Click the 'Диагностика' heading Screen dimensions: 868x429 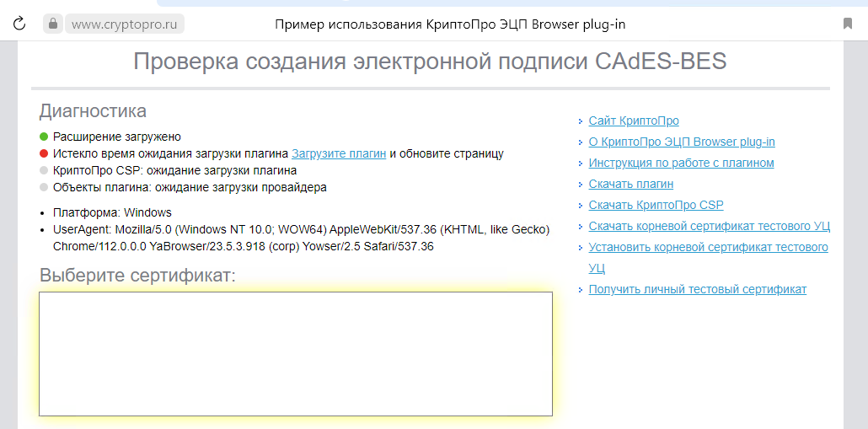[x=93, y=110]
